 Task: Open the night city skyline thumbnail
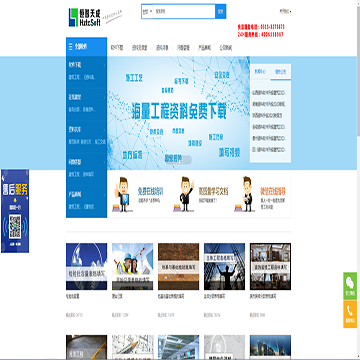click(x=270, y=347)
